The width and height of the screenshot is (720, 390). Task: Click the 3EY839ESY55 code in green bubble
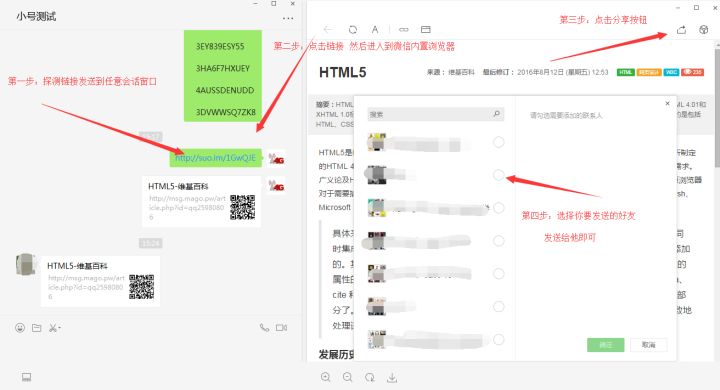[x=220, y=46]
